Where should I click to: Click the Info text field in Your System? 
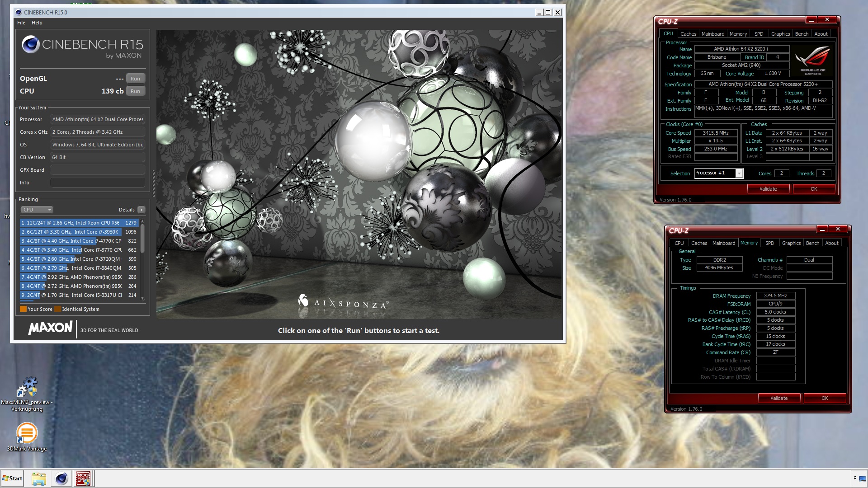tap(97, 183)
